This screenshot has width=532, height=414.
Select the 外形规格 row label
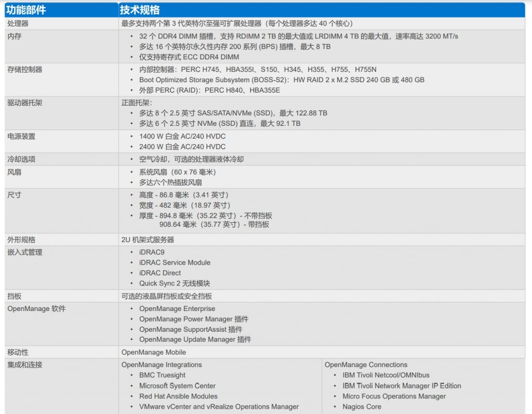21,240
